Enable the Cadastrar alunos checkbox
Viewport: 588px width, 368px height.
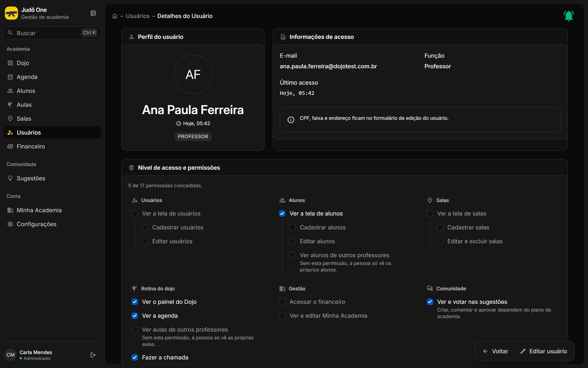[292, 227]
